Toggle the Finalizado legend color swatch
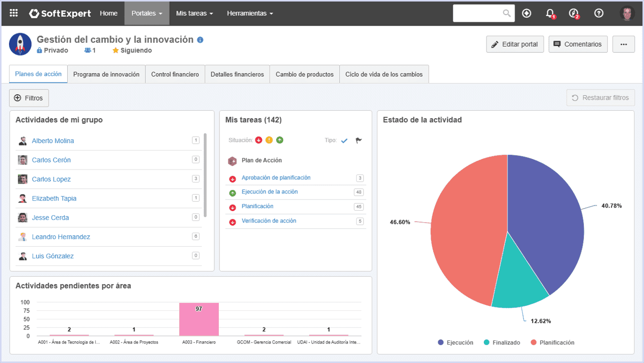This screenshot has height=363, width=644. (x=487, y=342)
